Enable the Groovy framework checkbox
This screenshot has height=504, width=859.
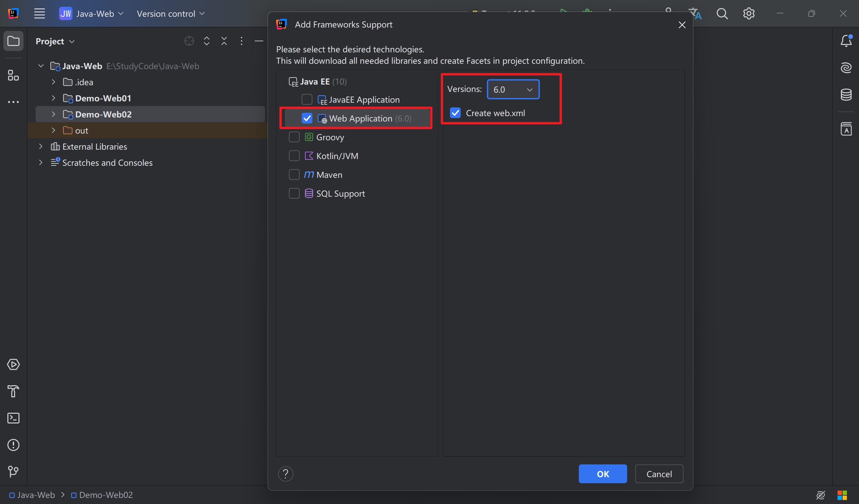294,137
